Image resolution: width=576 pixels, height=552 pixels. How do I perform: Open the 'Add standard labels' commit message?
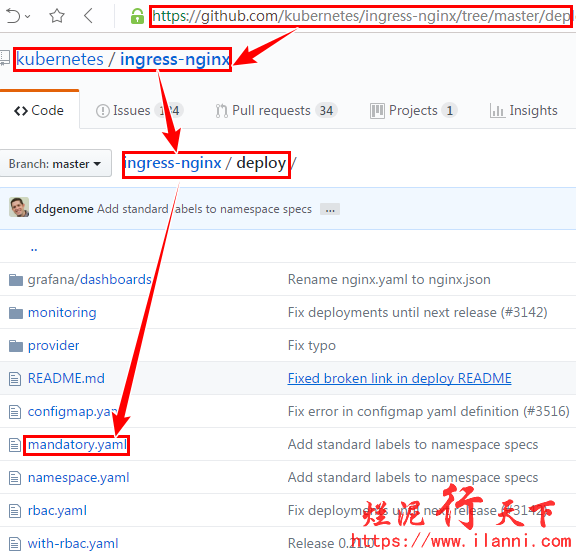tap(204, 209)
